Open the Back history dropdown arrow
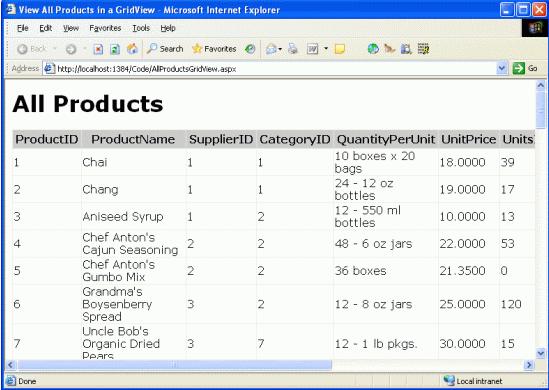The height and width of the screenshot is (390, 549). coord(55,49)
